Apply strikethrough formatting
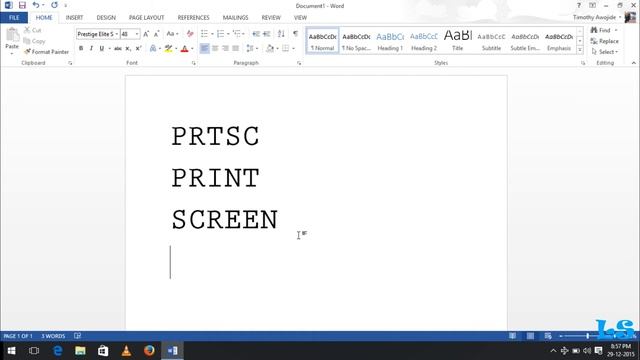Screen dimensions: 640x360 118,49
